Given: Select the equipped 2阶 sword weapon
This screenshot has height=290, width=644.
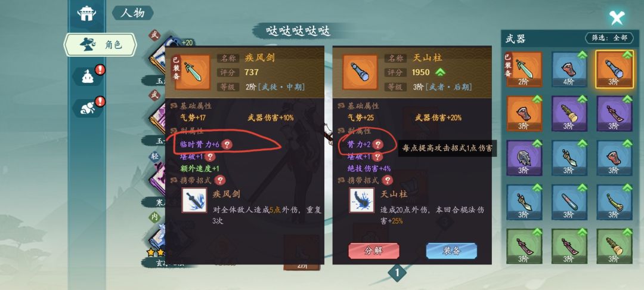Looking at the screenshot, I should coord(524,69).
